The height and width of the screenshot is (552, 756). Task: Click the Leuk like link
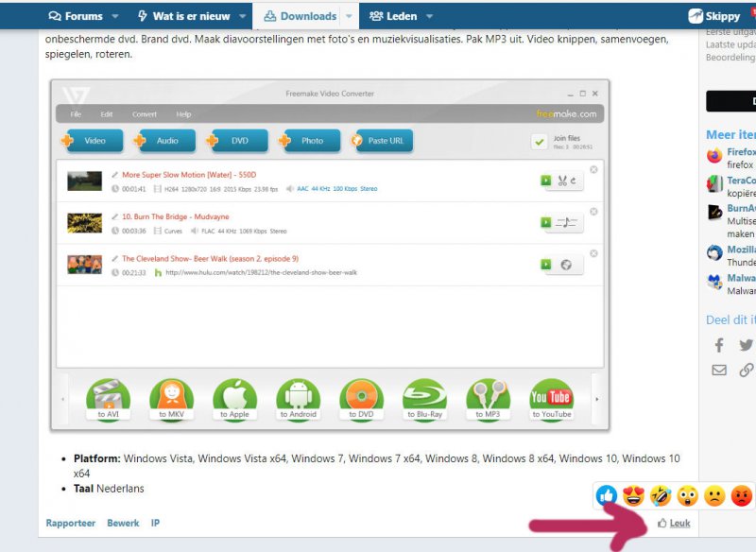tap(674, 523)
